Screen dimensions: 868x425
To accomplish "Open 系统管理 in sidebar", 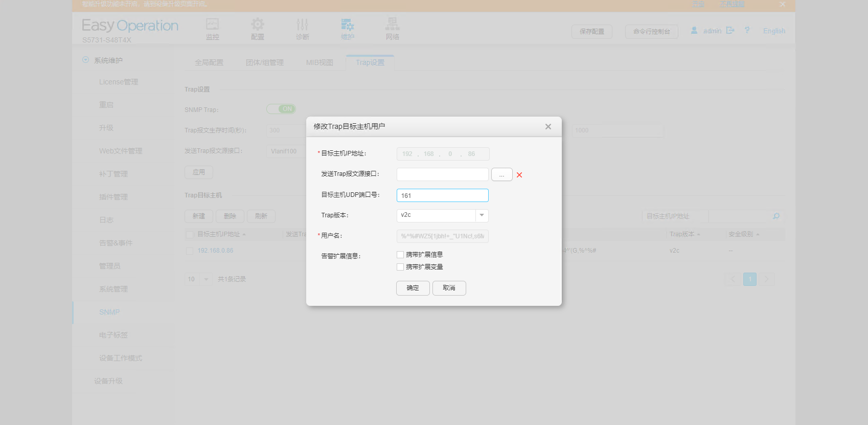I will coord(113,289).
